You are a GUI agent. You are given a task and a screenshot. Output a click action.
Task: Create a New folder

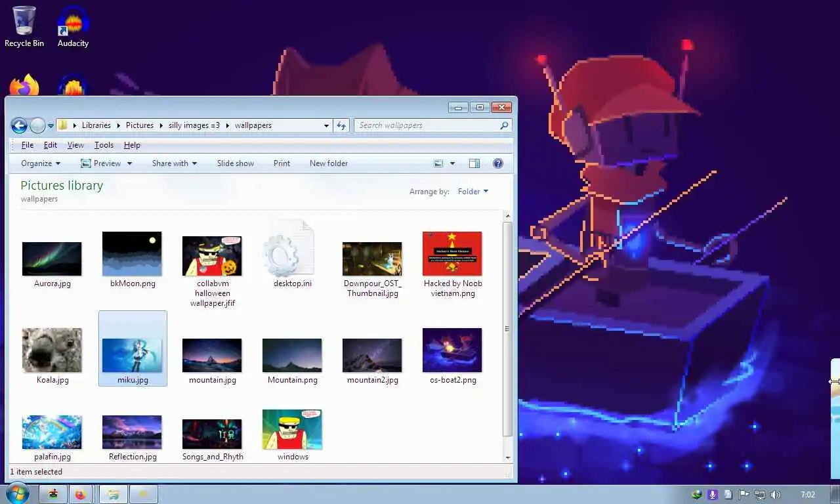coord(329,163)
